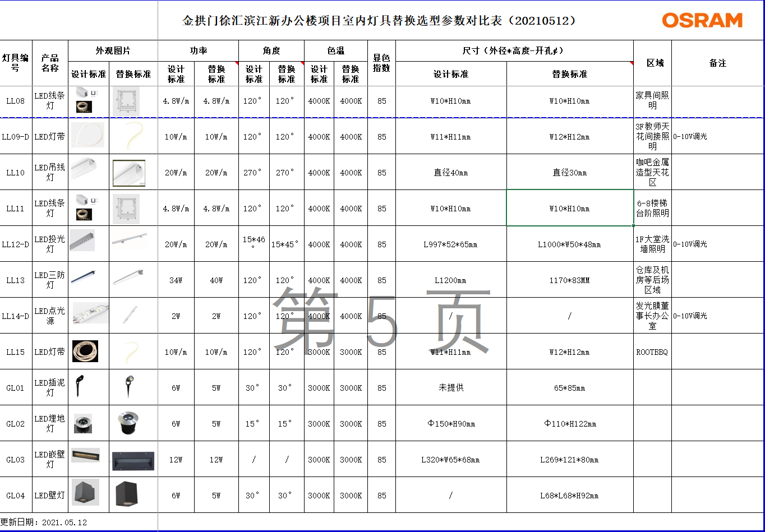Click the LL08 replacement-standard product image
765x532 pixels.
(126, 101)
